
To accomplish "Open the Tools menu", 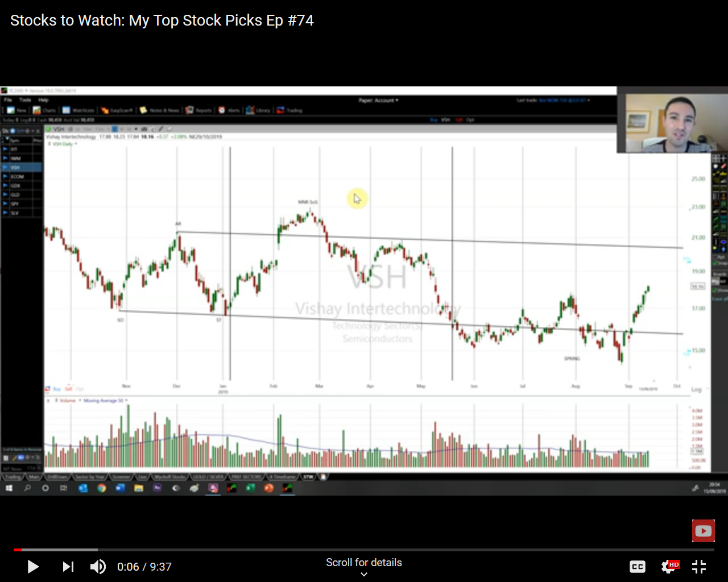I will tap(25, 100).
